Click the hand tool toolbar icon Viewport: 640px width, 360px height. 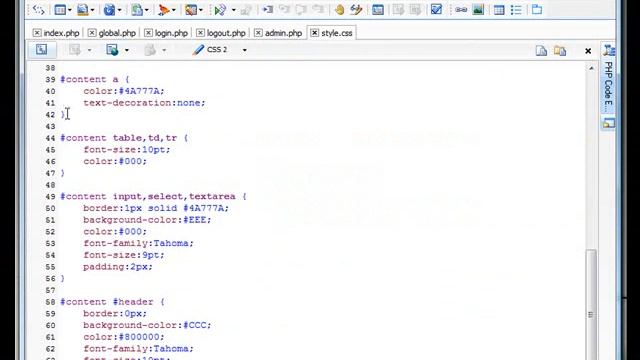pos(339,9)
